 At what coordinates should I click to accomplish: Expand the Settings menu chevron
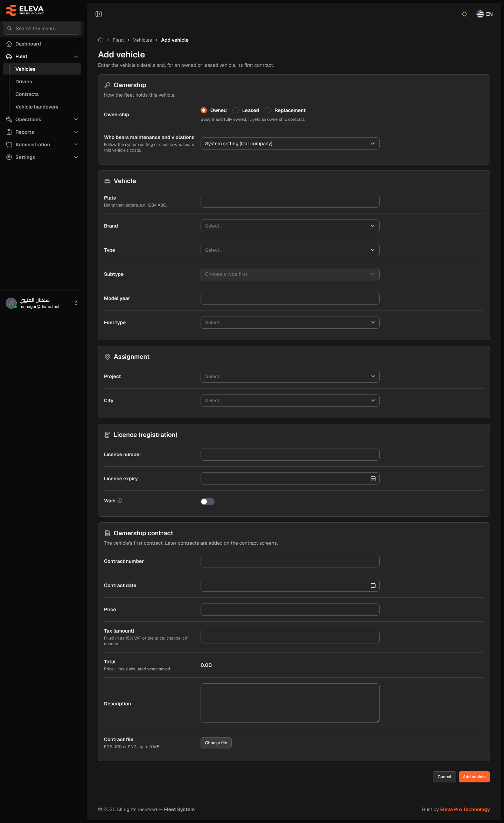(x=76, y=157)
